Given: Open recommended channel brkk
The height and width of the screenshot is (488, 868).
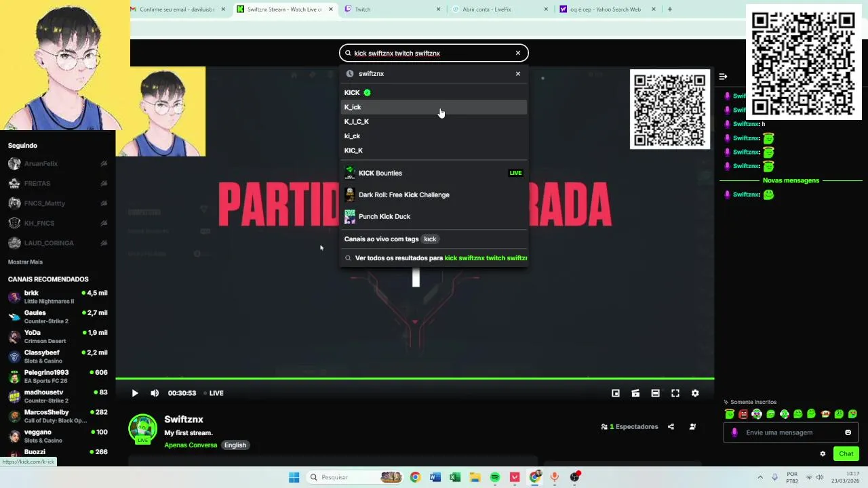Looking at the screenshot, I should [x=58, y=297].
